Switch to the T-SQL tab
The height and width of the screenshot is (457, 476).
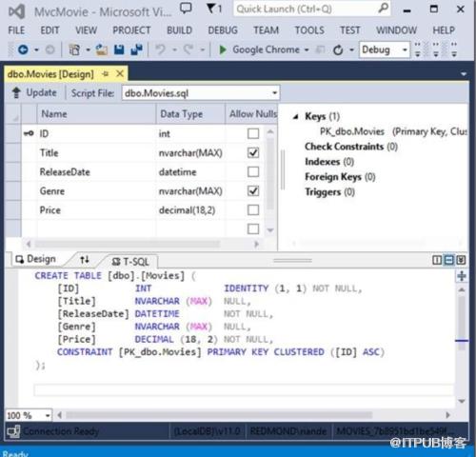130,262
